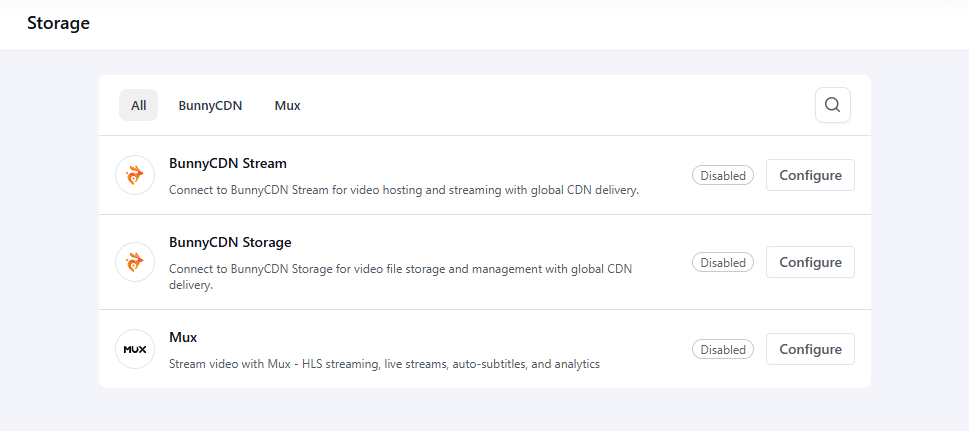Click the Storage page heading
969x431 pixels.
[59, 23]
